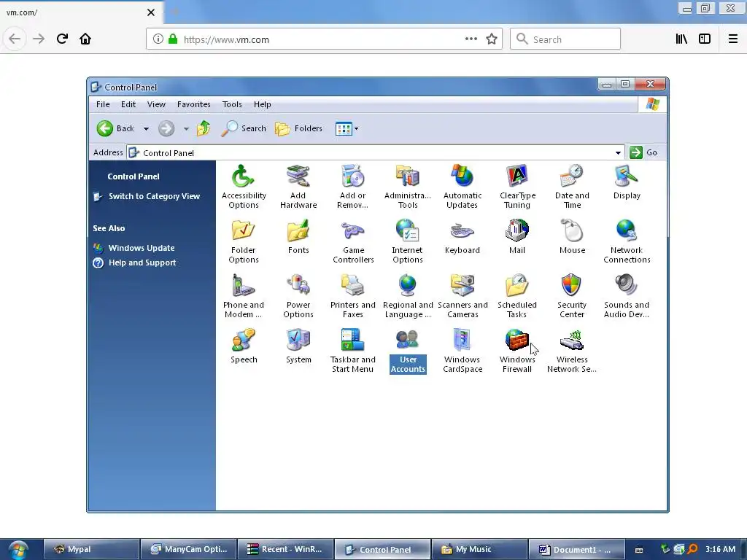This screenshot has height=560, width=747.
Task: Open Help and Support link
Action: [x=142, y=262]
